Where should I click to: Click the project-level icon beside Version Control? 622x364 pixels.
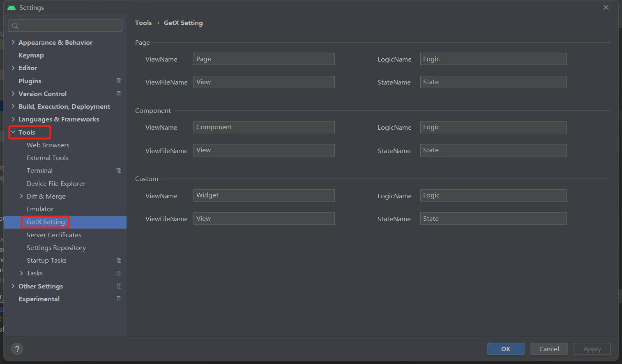(x=119, y=94)
